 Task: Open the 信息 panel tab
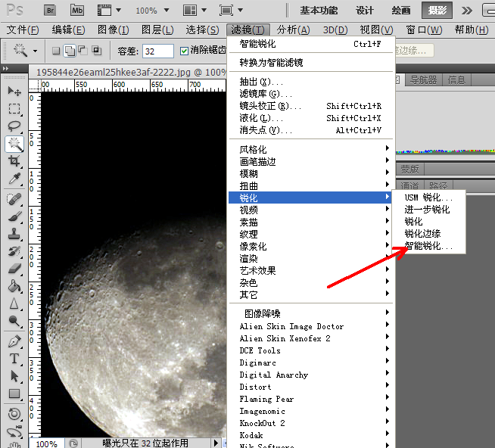(456, 80)
